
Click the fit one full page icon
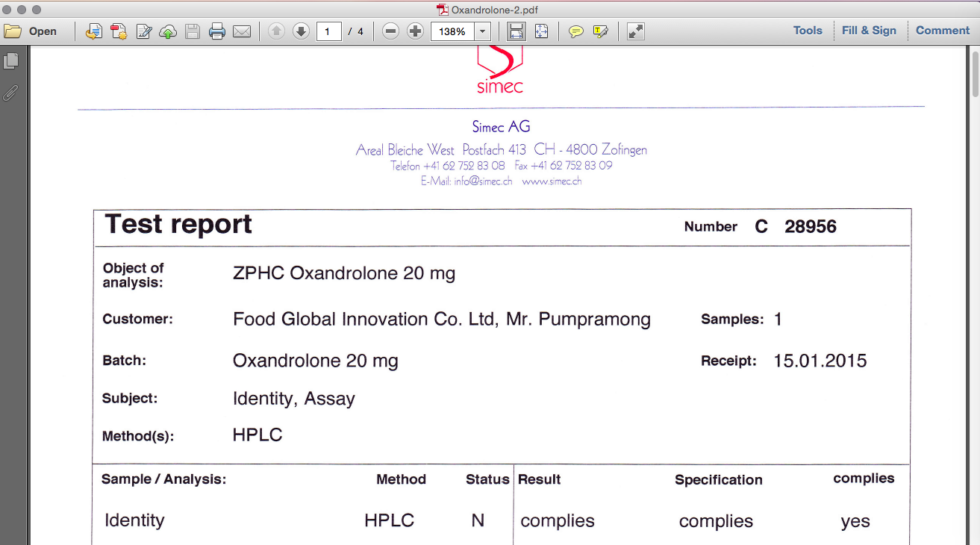541,31
